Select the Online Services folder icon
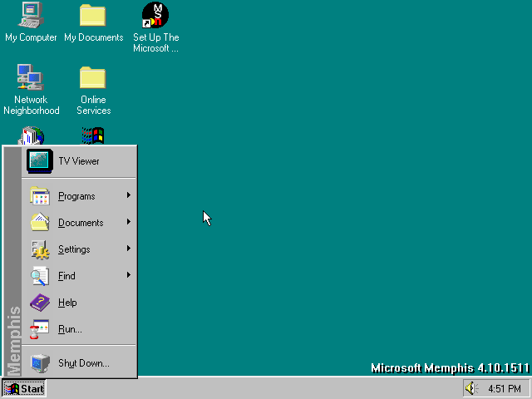This screenshot has height=399, width=532. (x=93, y=77)
